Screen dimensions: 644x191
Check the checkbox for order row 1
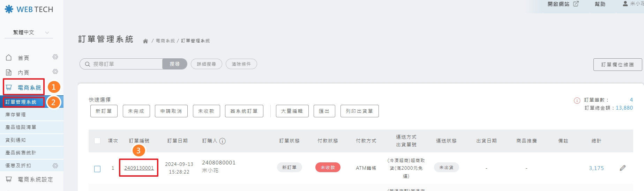click(x=97, y=169)
